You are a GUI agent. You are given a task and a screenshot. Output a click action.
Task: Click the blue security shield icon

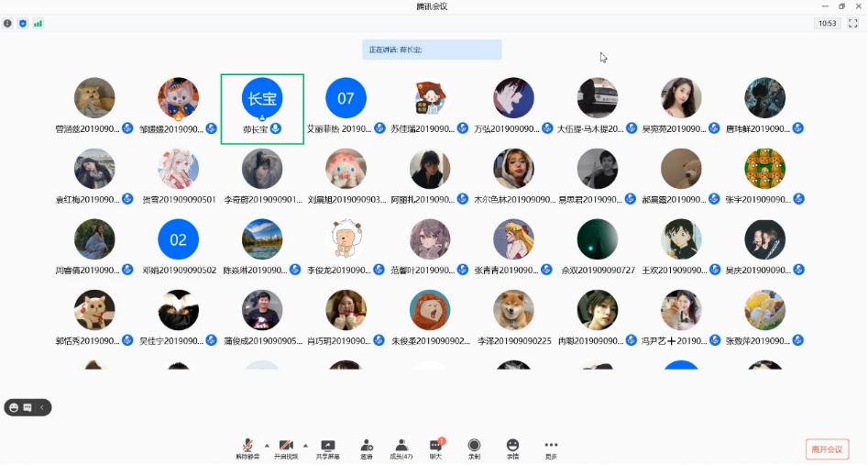(23, 23)
